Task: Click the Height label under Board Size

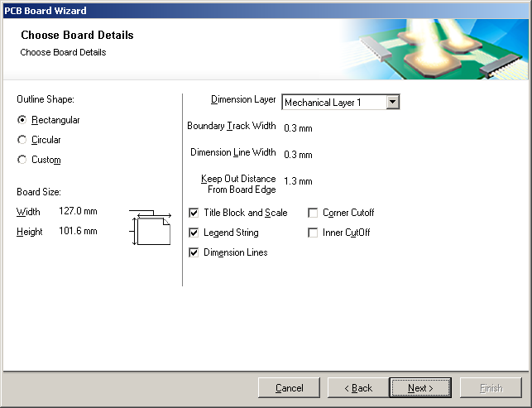Action: [30, 232]
